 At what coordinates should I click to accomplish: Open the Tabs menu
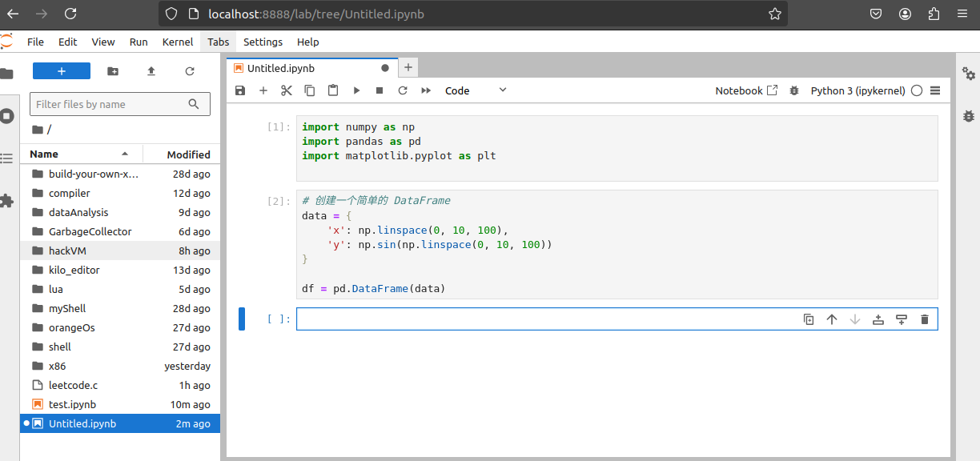(x=218, y=42)
